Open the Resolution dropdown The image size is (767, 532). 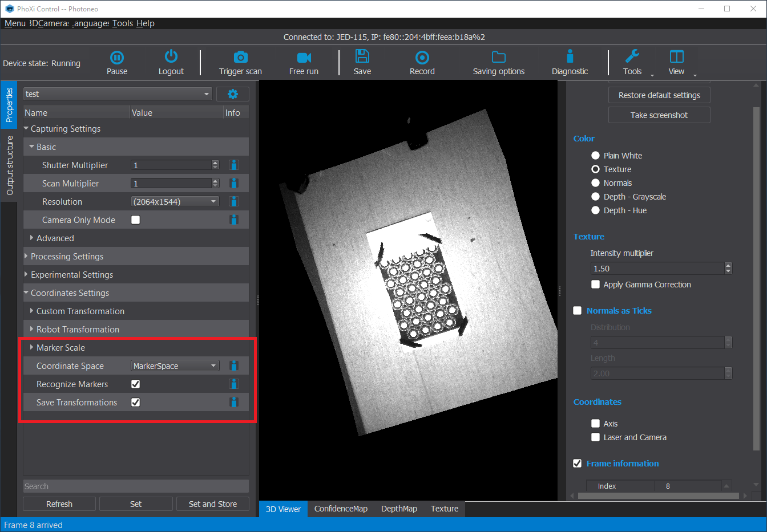(175, 202)
